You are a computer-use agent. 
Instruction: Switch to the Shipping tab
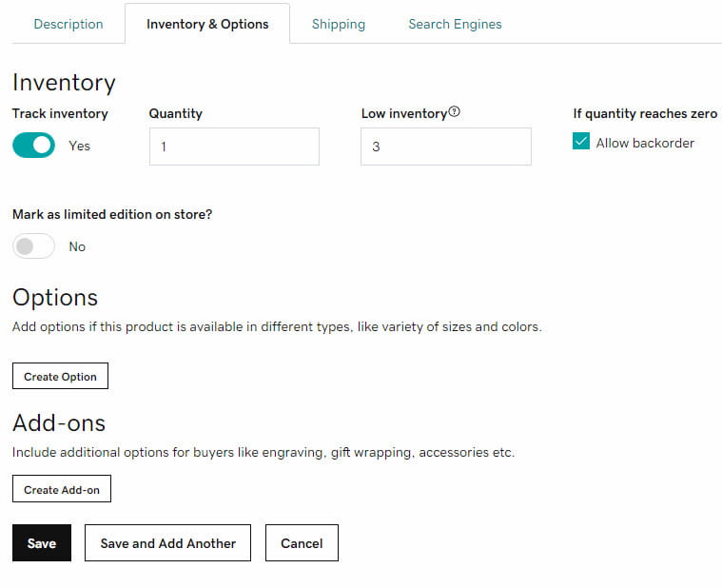point(339,24)
